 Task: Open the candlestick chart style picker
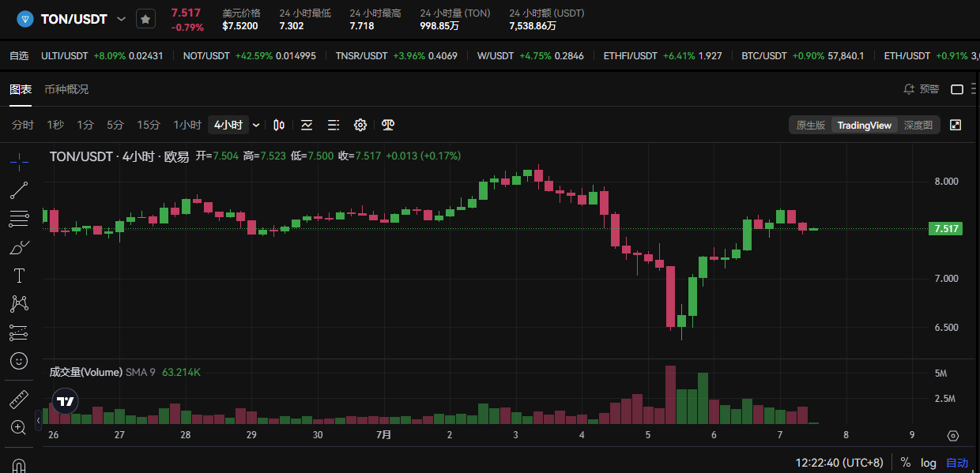coord(279,125)
